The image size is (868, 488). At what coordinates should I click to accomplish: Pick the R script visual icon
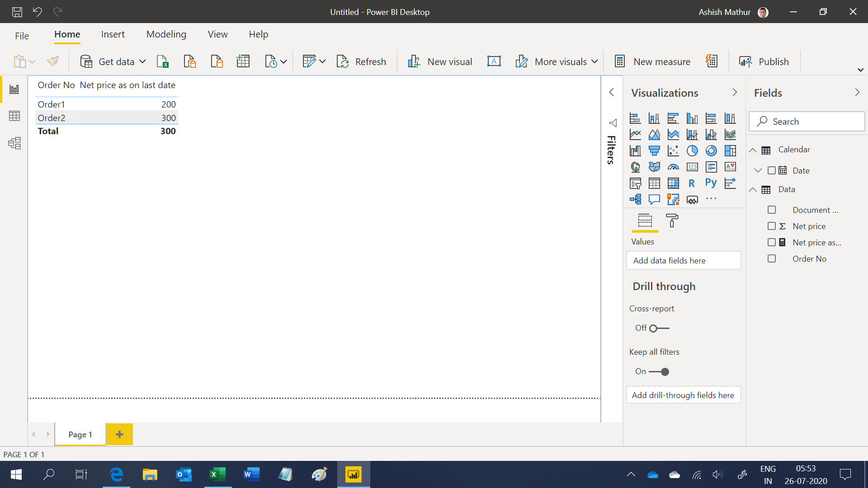pos(692,183)
